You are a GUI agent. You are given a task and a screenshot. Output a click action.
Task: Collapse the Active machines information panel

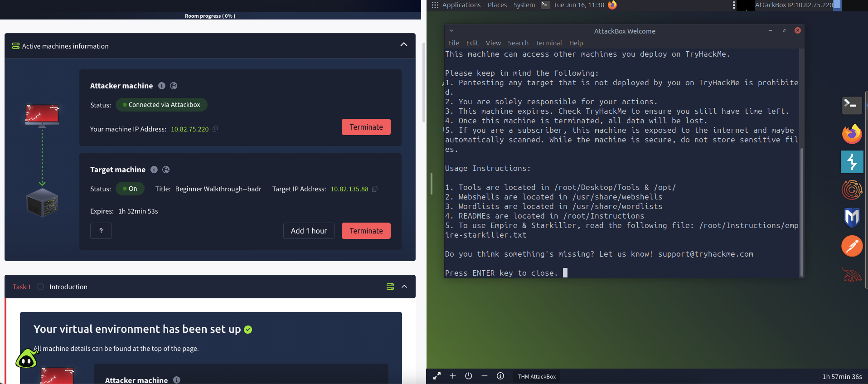point(404,44)
